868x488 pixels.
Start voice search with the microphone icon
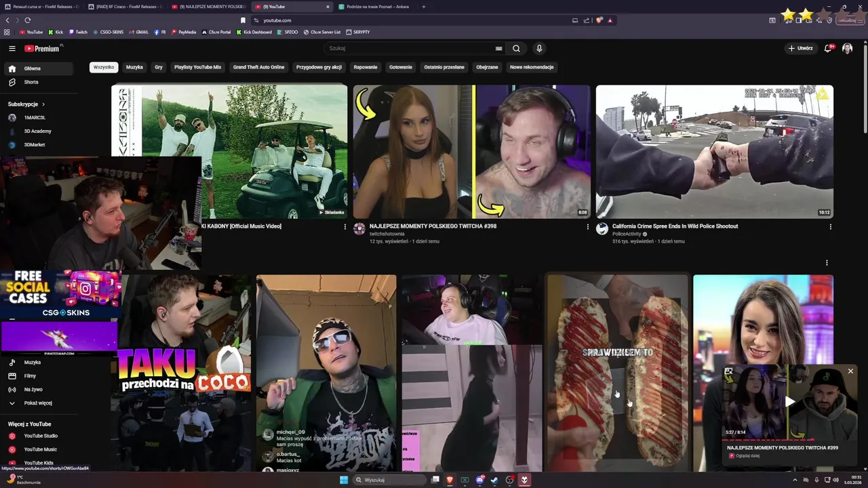click(539, 48)
